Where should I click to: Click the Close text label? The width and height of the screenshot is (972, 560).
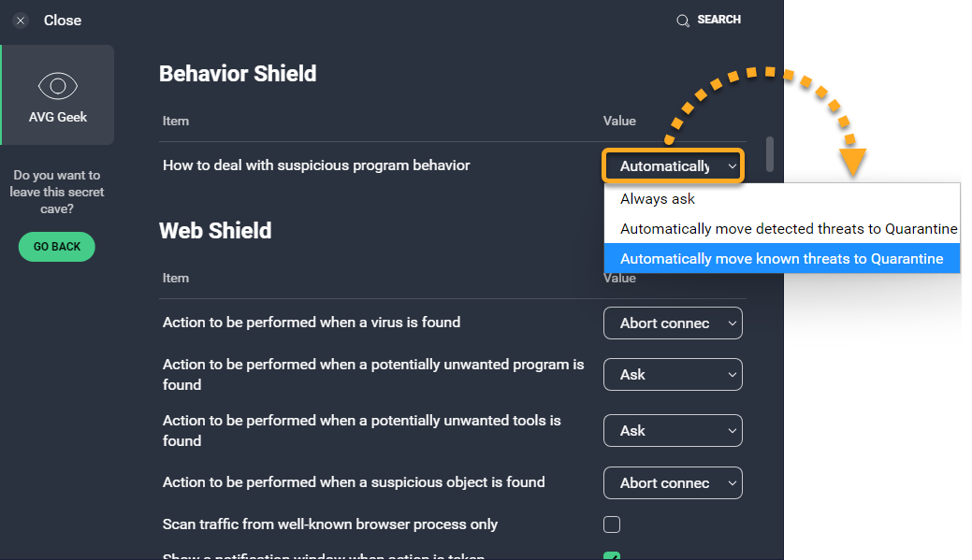coord(63,21)
